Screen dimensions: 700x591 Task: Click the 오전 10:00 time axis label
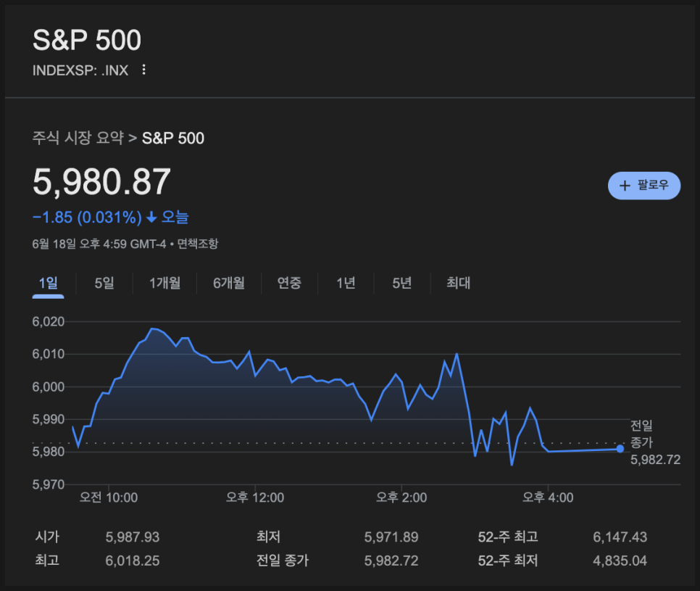coord(109,497)
